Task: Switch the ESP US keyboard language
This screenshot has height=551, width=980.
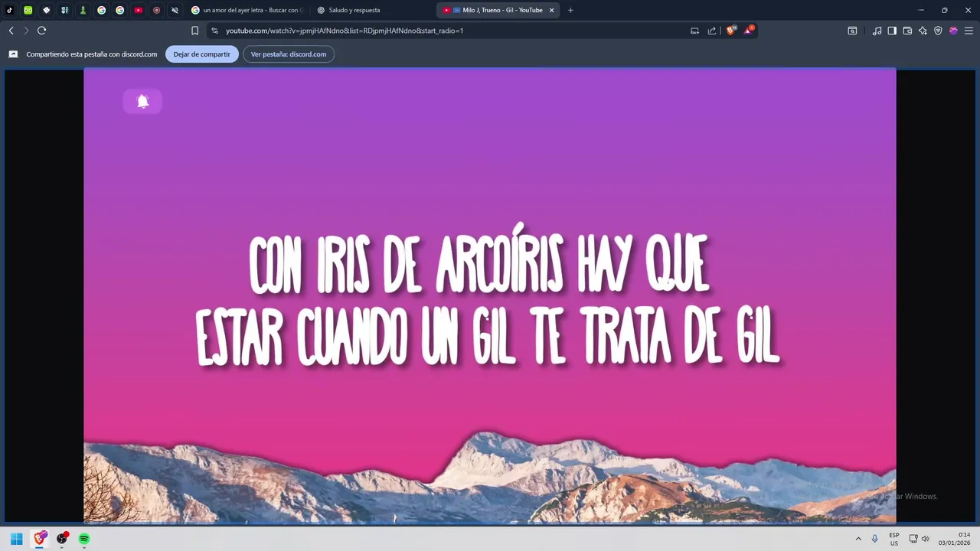Action: [894, 539]
